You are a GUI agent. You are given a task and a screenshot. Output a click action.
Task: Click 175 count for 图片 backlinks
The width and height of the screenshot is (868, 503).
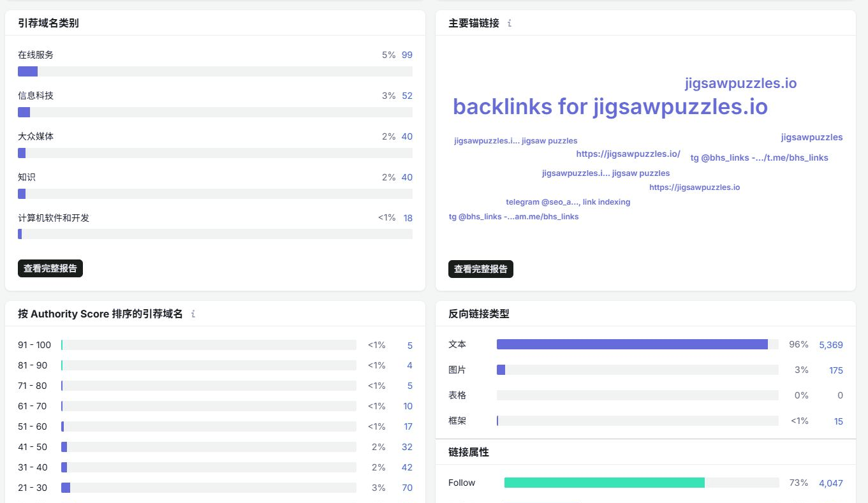pyautogui.click(x=836, y=370)
